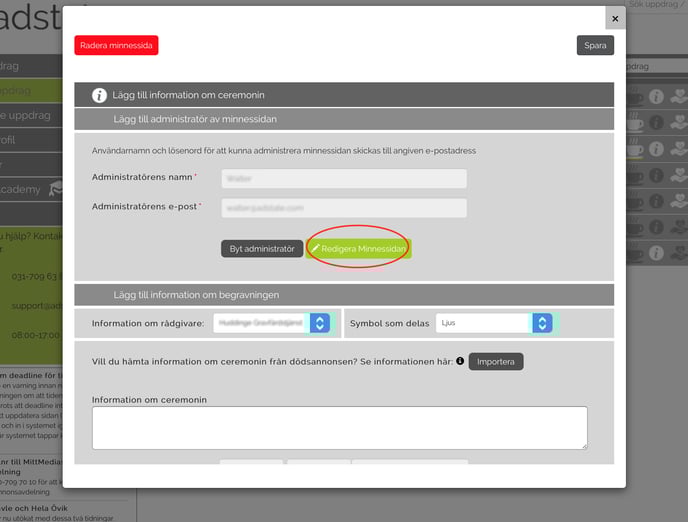Click phone number 031-709 63 in sidebar

[37, 276]
